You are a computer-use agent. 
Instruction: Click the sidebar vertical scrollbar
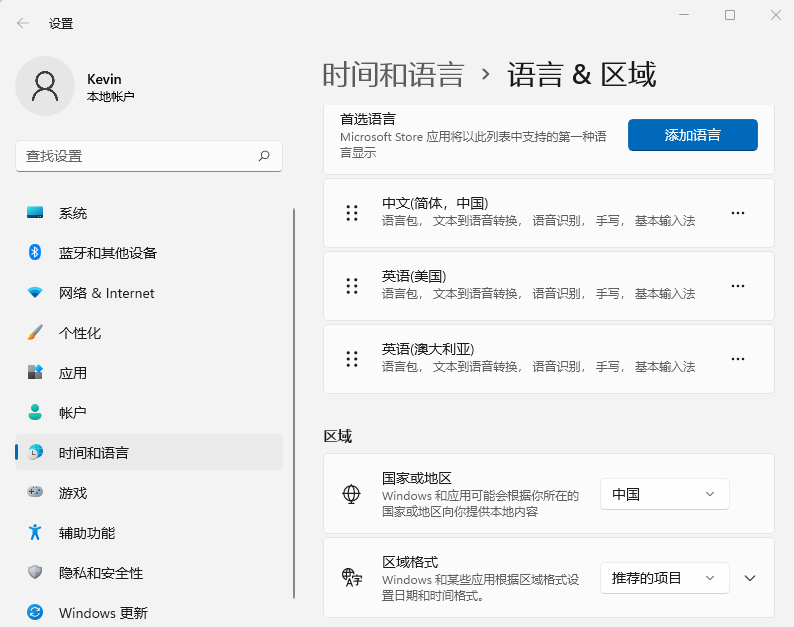(294, 400)
